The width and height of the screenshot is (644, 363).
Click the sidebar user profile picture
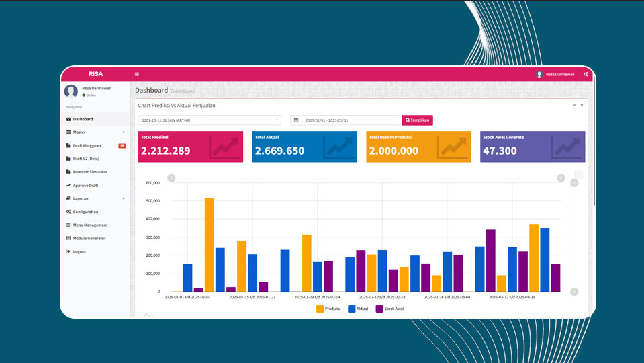pos(71,91)
